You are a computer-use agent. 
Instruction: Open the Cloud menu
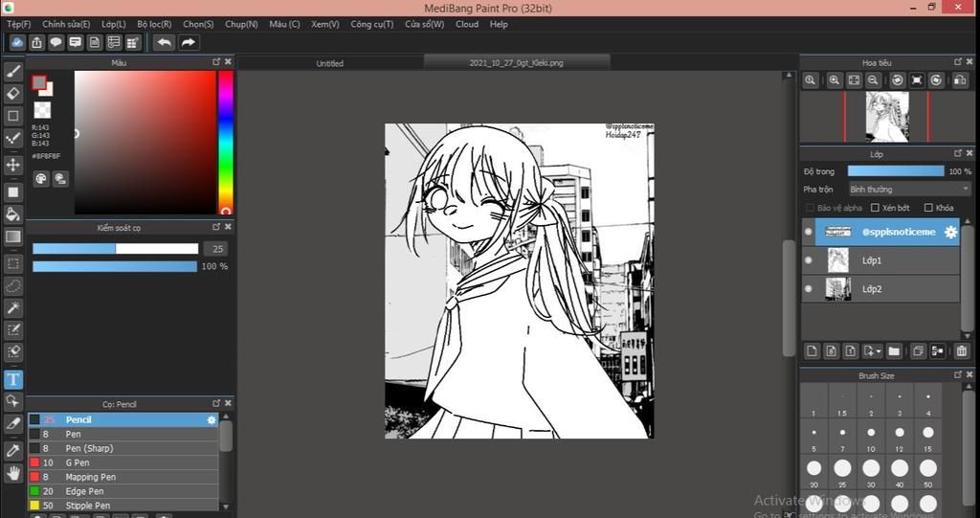(x=467, y=24)
